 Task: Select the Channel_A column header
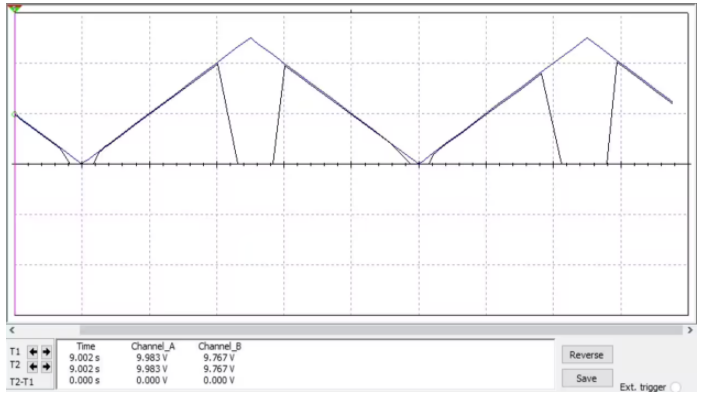point(153,346)
